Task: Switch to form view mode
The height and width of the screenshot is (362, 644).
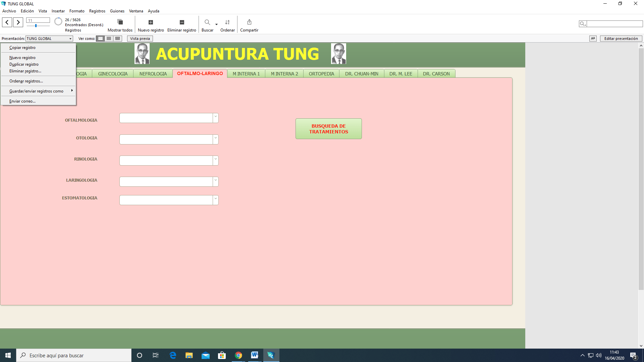Action: coord(100,39)
